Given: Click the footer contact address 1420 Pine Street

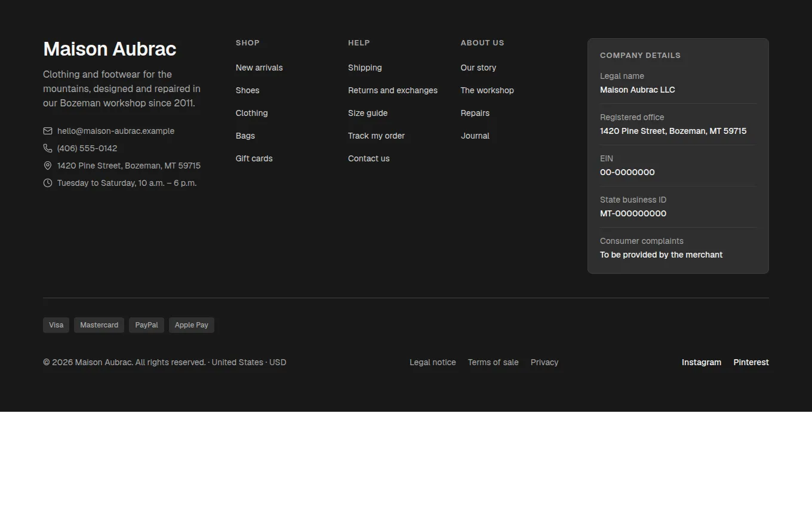Looking at the screenshot, I should pos(129,166).
